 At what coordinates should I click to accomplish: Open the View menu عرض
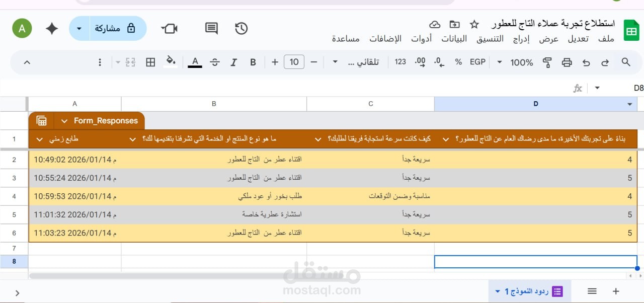pos(549,39)
